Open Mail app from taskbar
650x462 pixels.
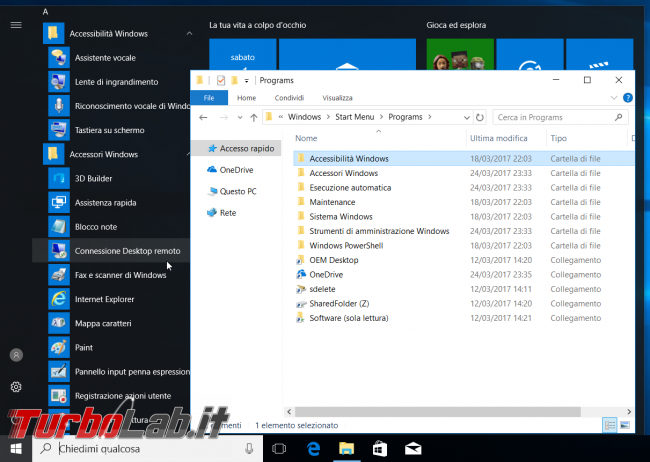(x=413, y=448)
